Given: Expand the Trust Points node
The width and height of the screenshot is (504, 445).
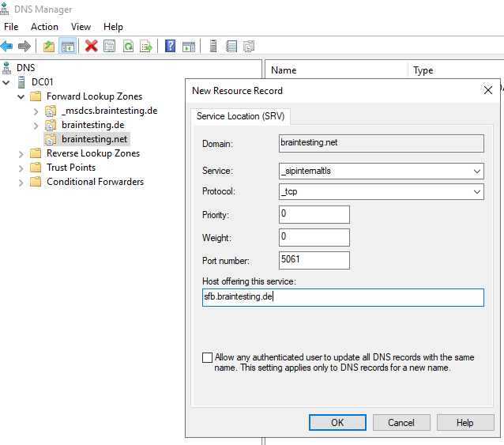Looking at the screenshot, I should coord(21,168).
